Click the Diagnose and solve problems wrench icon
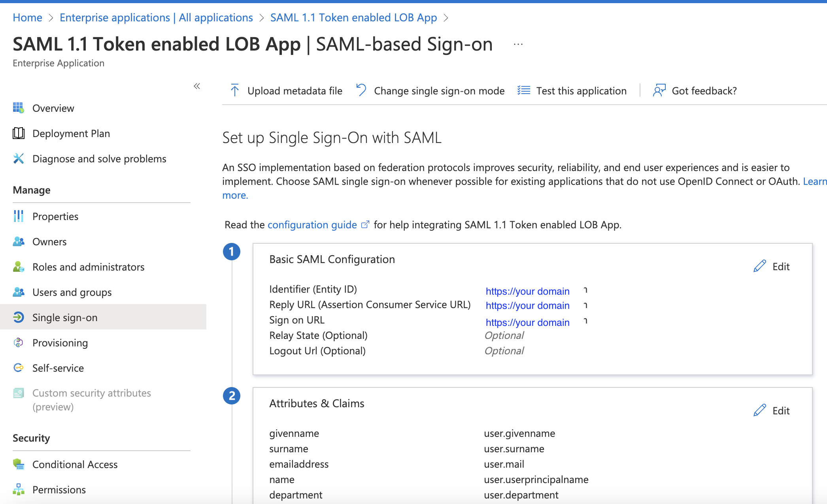Screen dimensions: 827x504 [x=19, y=159]
